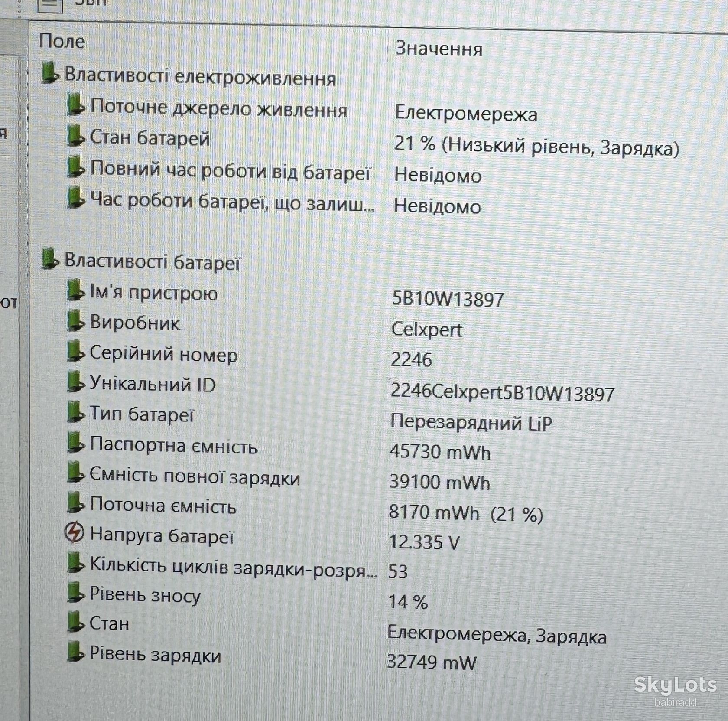The image size is (728, 721).
Task: Click icon next to Рівень зарядки
Action: pos(76,652)
